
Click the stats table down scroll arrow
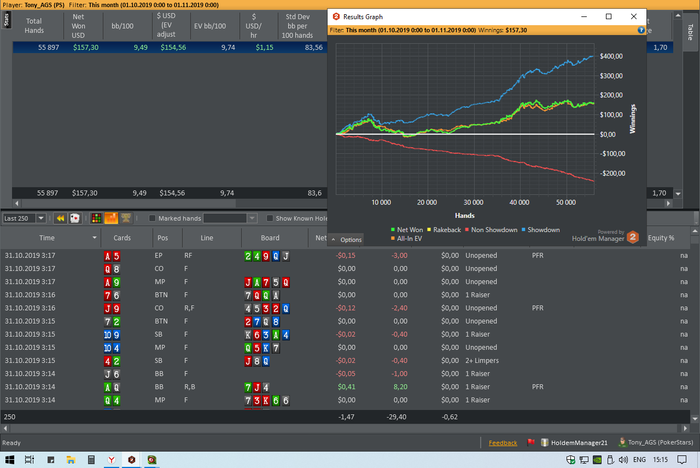click(x=678, y=194)
